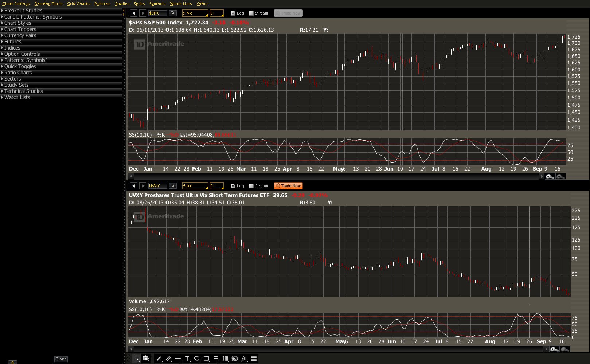590x364 pixels.
Task: Select the ellipse drawing tool
Action: pos(197,359)
